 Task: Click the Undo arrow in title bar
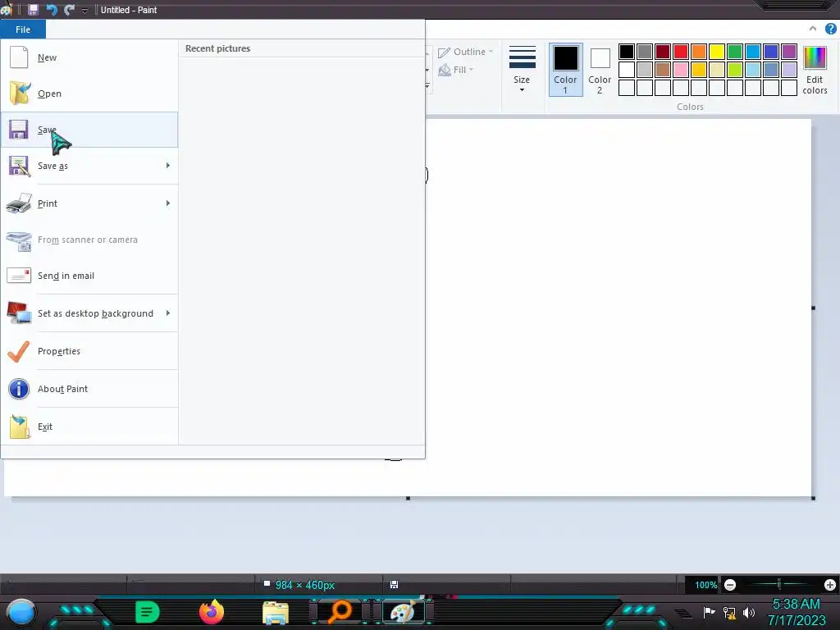tap(52, 10)
